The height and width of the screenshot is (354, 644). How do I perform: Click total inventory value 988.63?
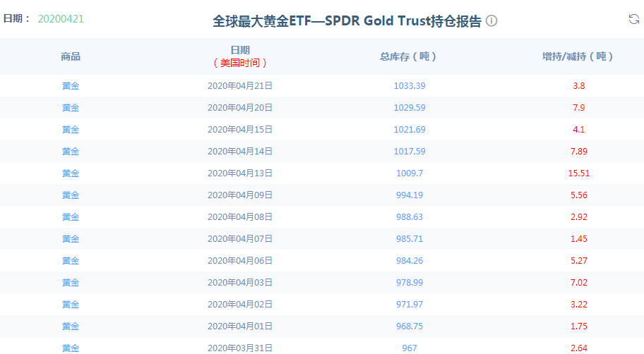tap(410, 217)
